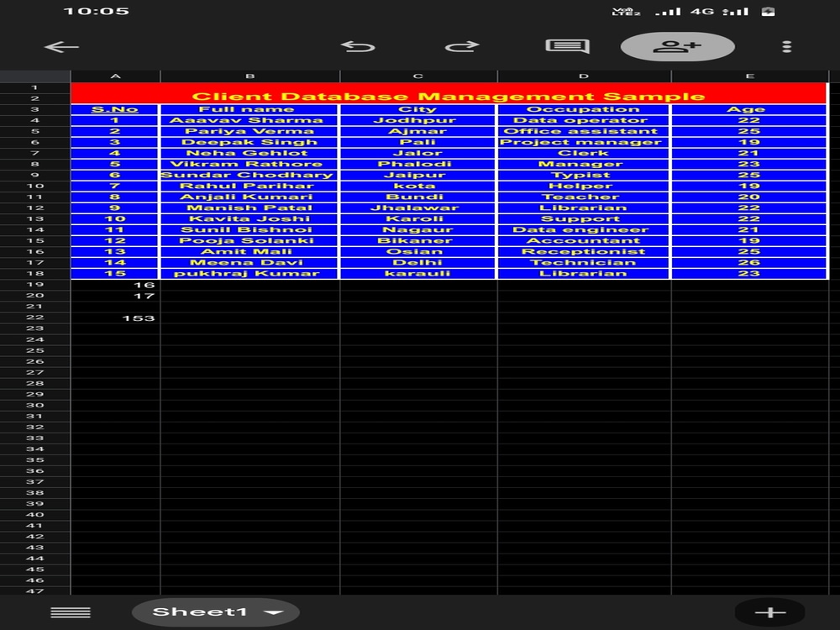Image resolution: width=840 pixels, height=630 pixels.
Task: Select cell Sunil Bishnoi
Action: coord(249,230)
